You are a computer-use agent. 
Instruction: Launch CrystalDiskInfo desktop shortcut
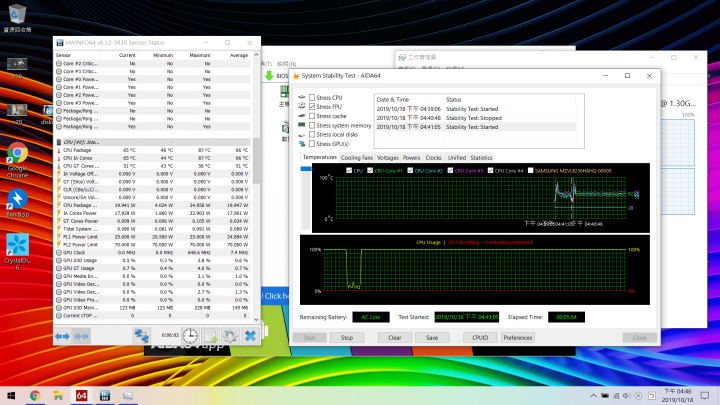pyautogui.click(x=17, y=252)
